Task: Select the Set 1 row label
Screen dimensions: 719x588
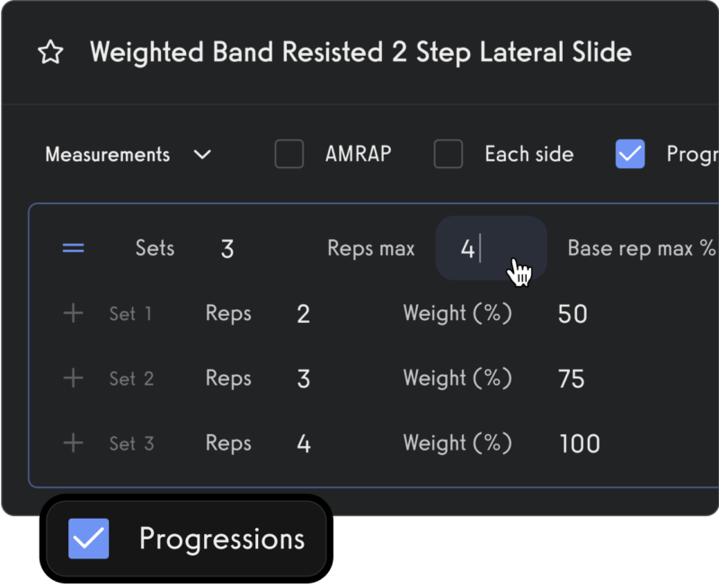Action: 131,313
